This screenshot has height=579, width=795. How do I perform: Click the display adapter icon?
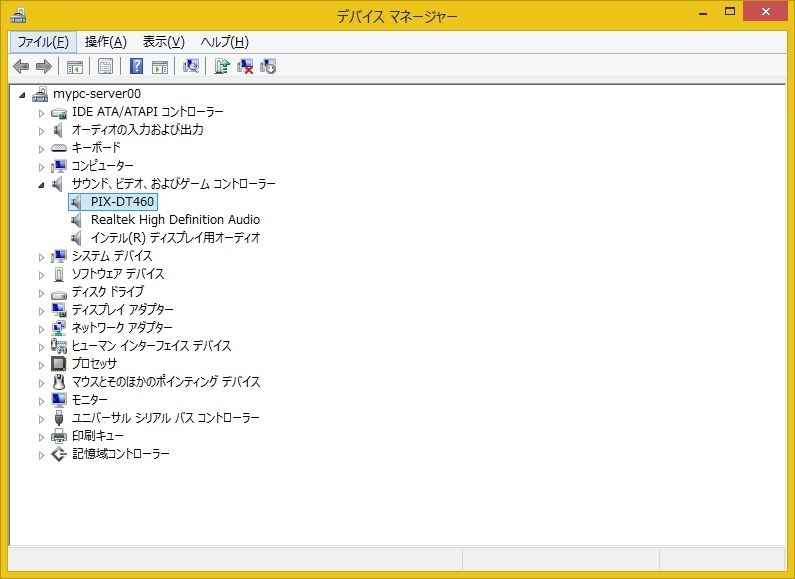click(59, 310)
